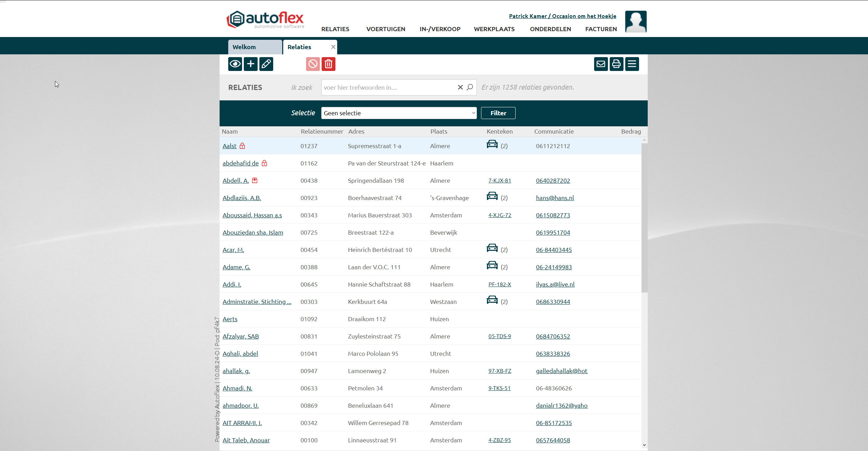Open the Selectie dropdown
Viewport: 868px width, 451px height.
tap(398, 113)
